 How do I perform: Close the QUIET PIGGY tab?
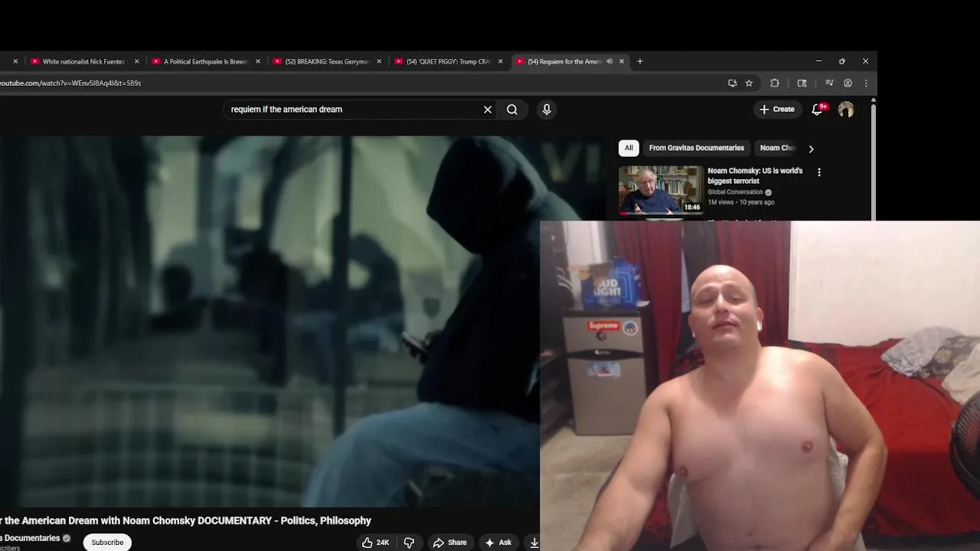pos(500,61)
